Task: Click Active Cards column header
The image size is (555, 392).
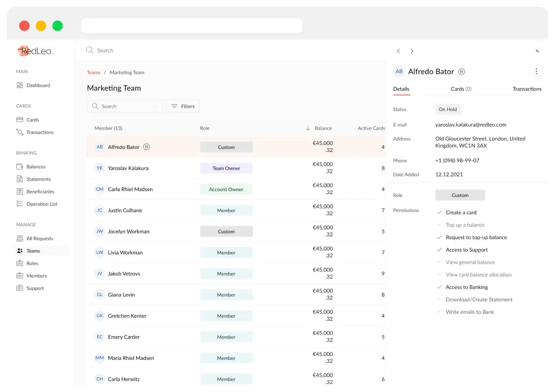Action: tap(371, 128)
